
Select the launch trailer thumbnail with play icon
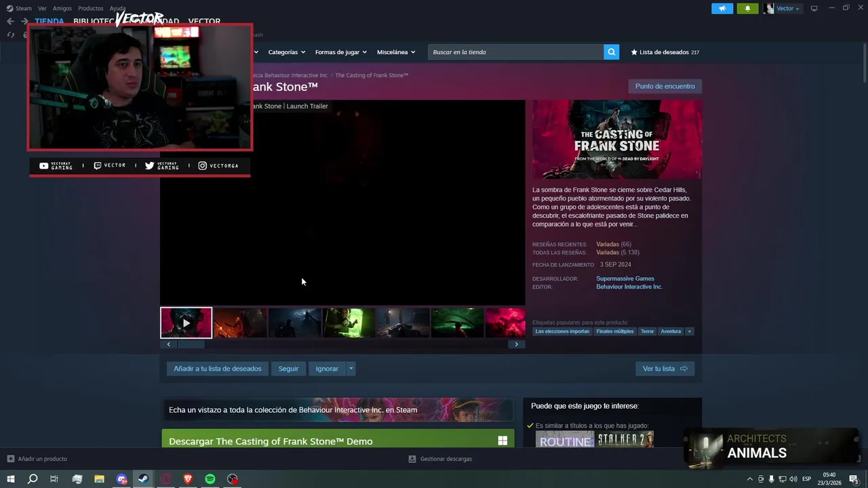pos(186,323)
